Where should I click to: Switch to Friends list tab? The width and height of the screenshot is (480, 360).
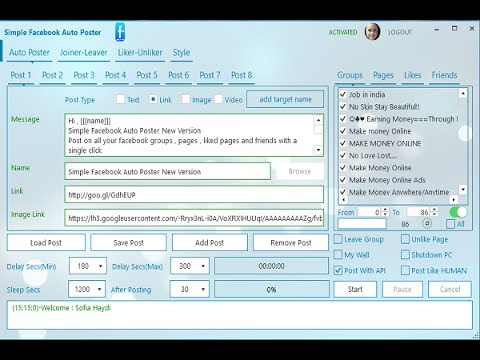pyautogui.click(x=444, y=75)
